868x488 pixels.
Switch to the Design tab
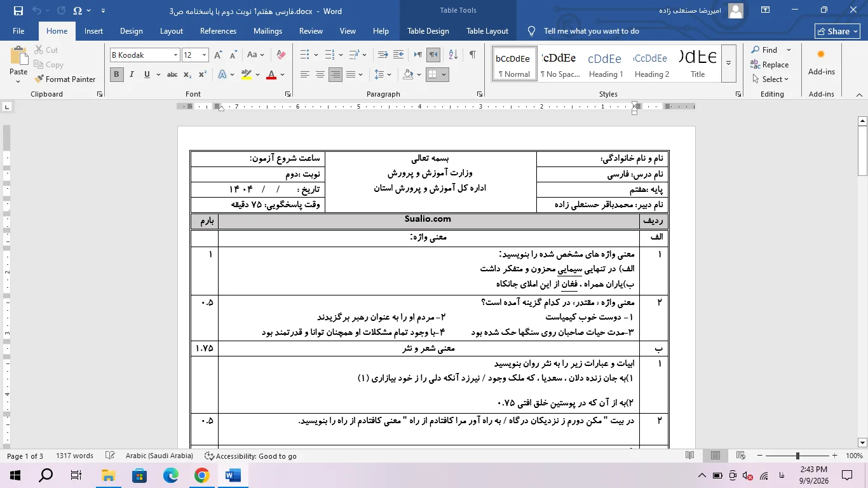click(132, 31)
